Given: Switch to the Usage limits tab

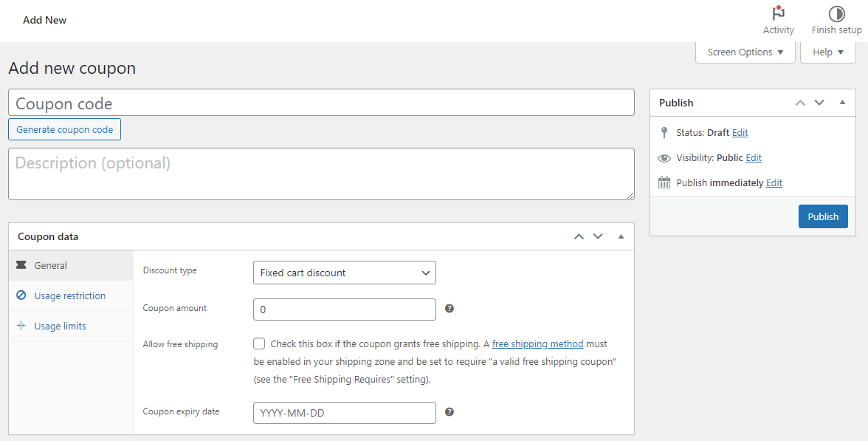Looking at the screenshot, I should click(61, 325).
